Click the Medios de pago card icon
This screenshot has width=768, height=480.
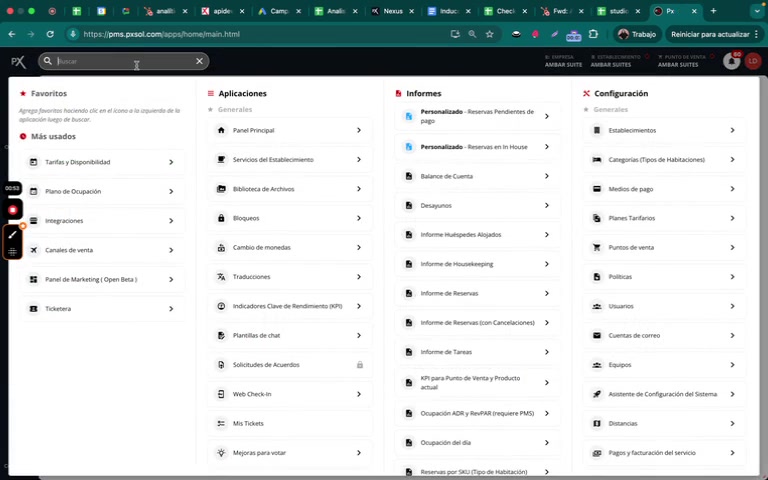click(597, 189)
